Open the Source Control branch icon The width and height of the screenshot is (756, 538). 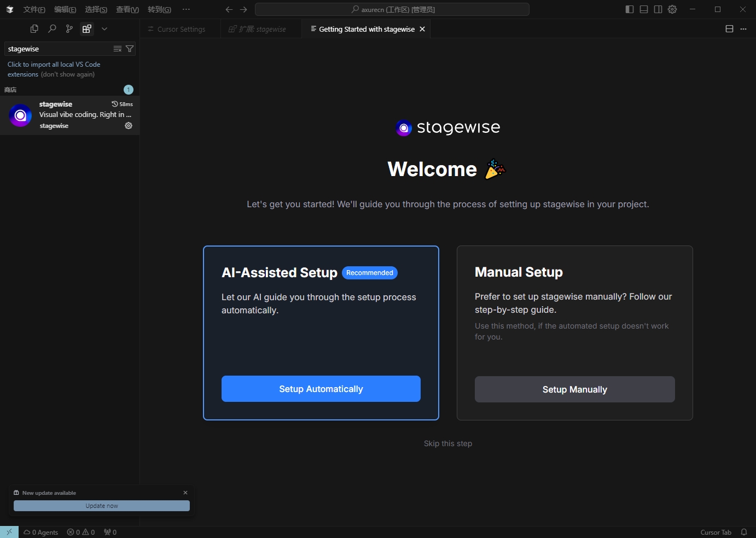69,29
